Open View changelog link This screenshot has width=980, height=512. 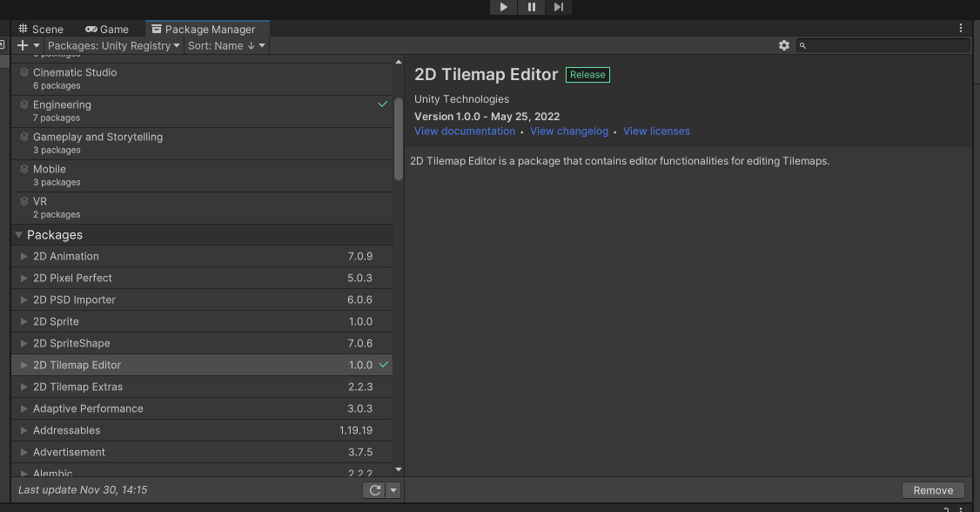coord(568,131)
